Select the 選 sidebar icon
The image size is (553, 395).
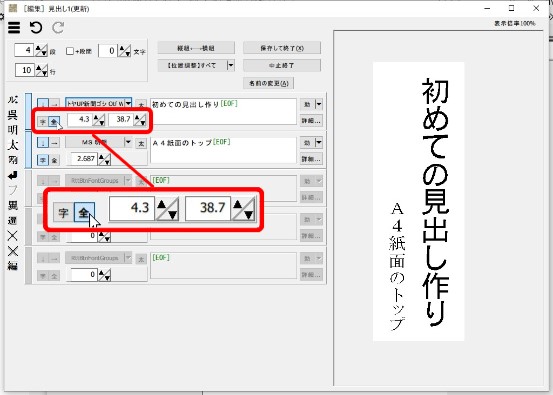[13, 220]
